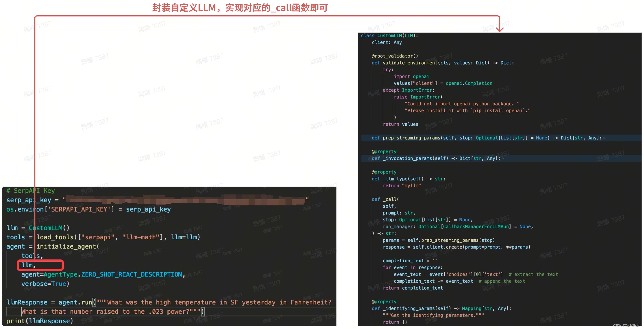Click the print(llmResponse) statement
The width and height of the screenshot is (644, 329).
click(x=39, y=321)
